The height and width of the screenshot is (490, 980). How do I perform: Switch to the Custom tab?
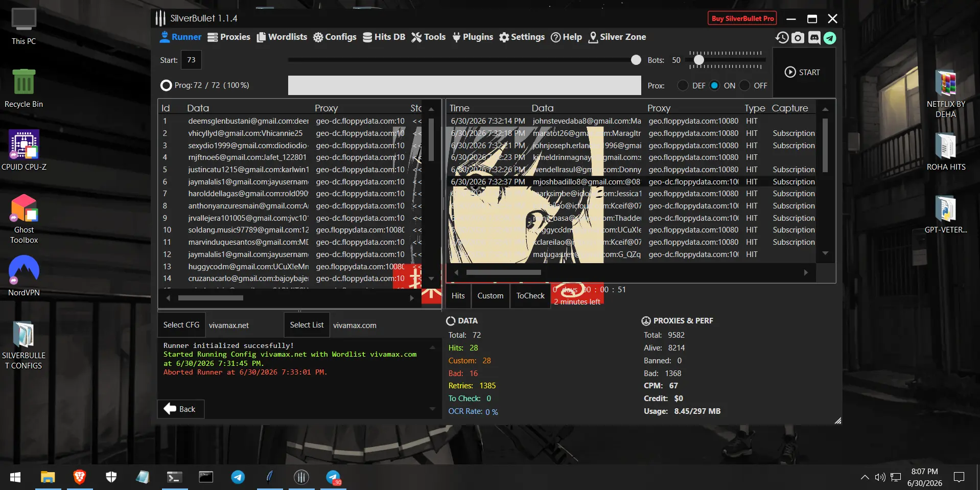tap(490, 296)
